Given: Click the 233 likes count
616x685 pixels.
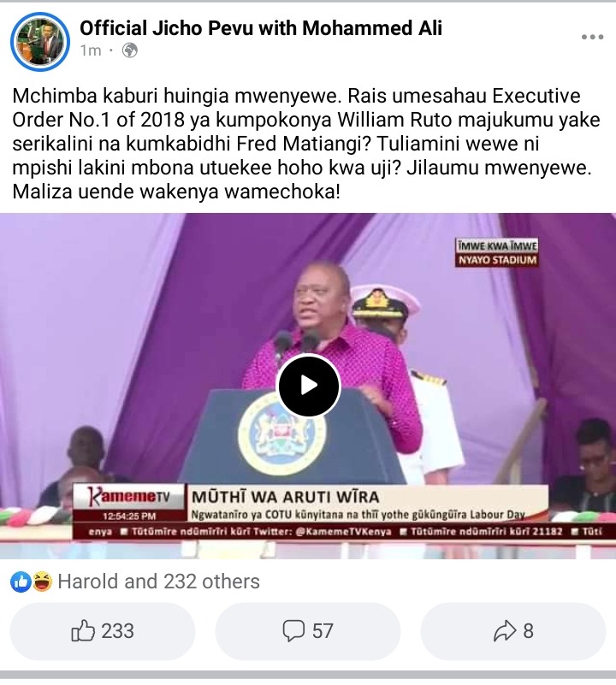Looking at the screenshot, I should point(117,631).
